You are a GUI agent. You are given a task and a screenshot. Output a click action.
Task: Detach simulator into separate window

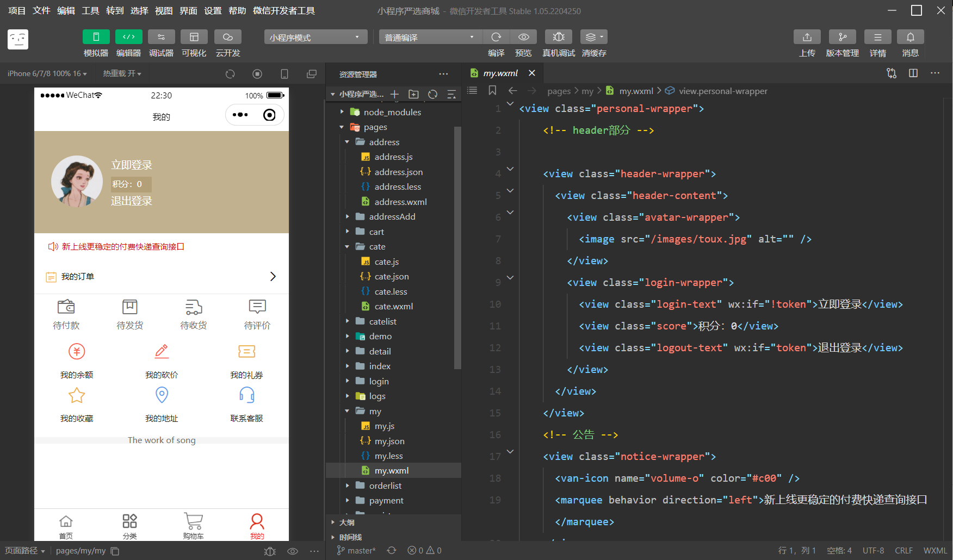point(312,74)
